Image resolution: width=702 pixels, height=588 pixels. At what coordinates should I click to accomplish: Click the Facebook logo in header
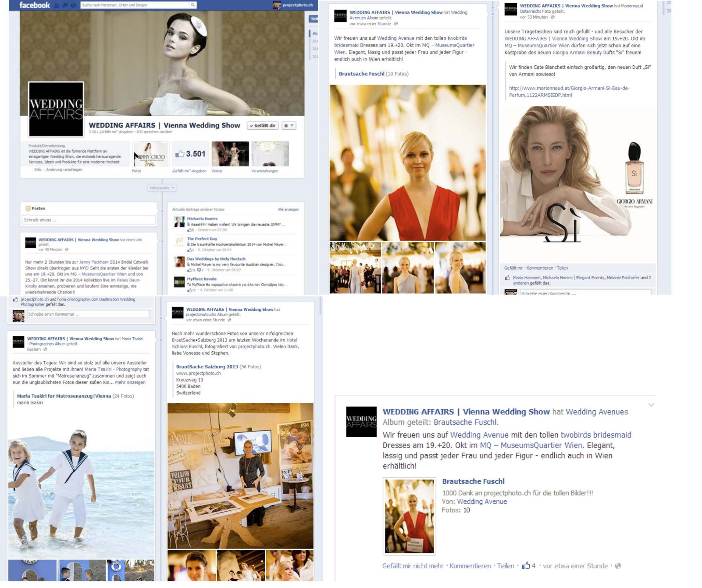(34, 5)
